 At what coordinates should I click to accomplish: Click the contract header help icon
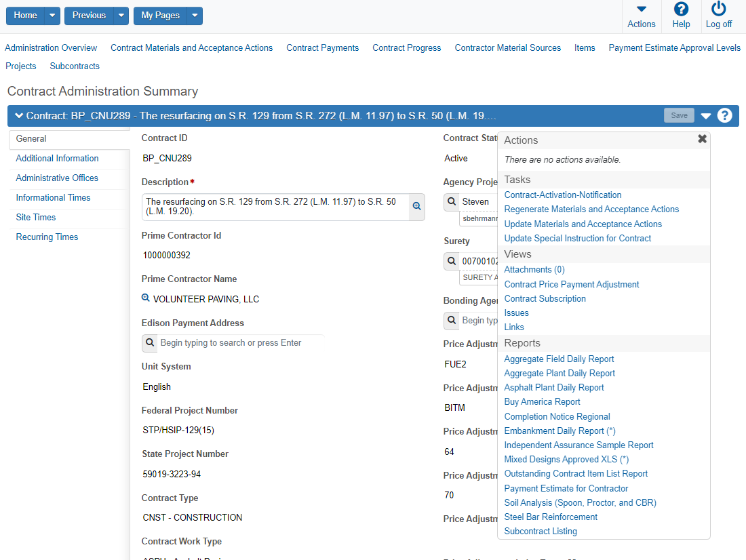coord(725,115)
